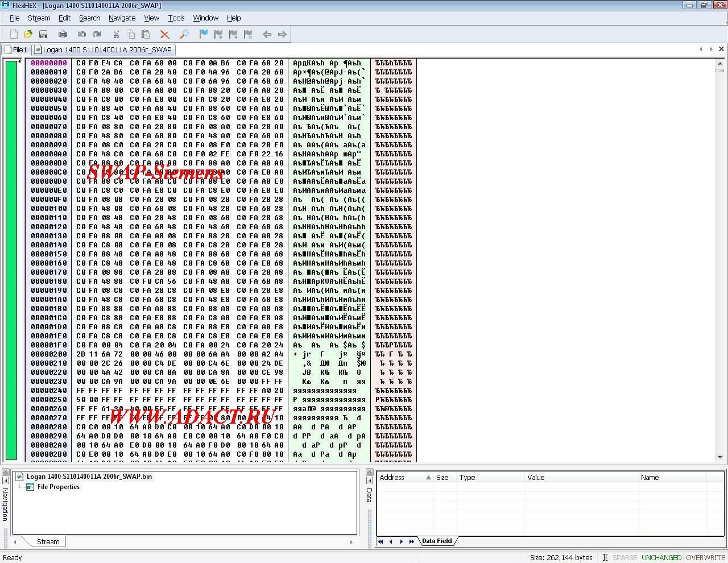Click SPARSE indicator in status bar

pyautogui.click(x=624, y=558)
